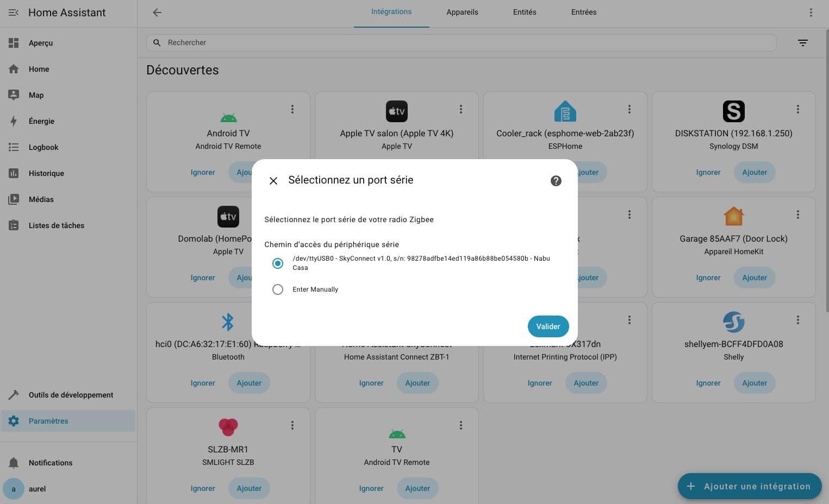The image size is (829, 504).
Task: Click the Shelly integration logo
Action: pos(733,322)
